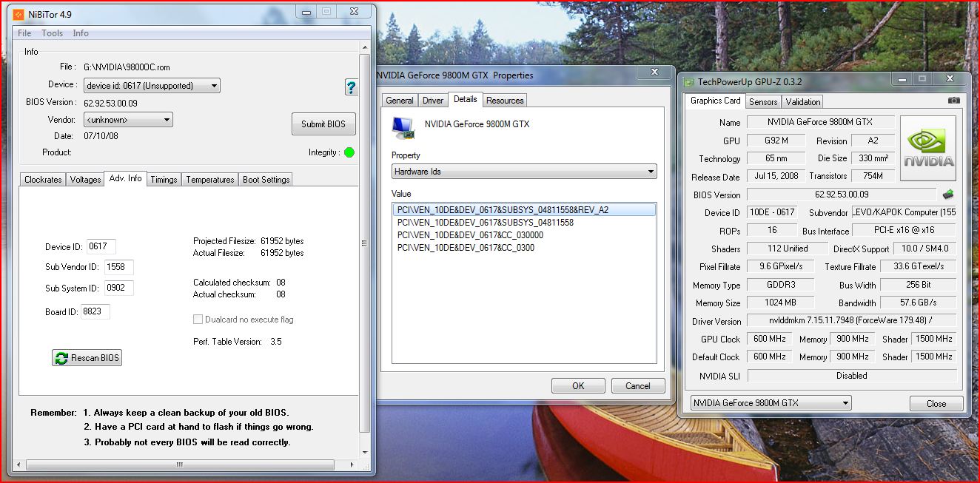Click the green Integrity indicator in NiBiTor
This screenshot has height=483, width=980.
pos(349,152)
